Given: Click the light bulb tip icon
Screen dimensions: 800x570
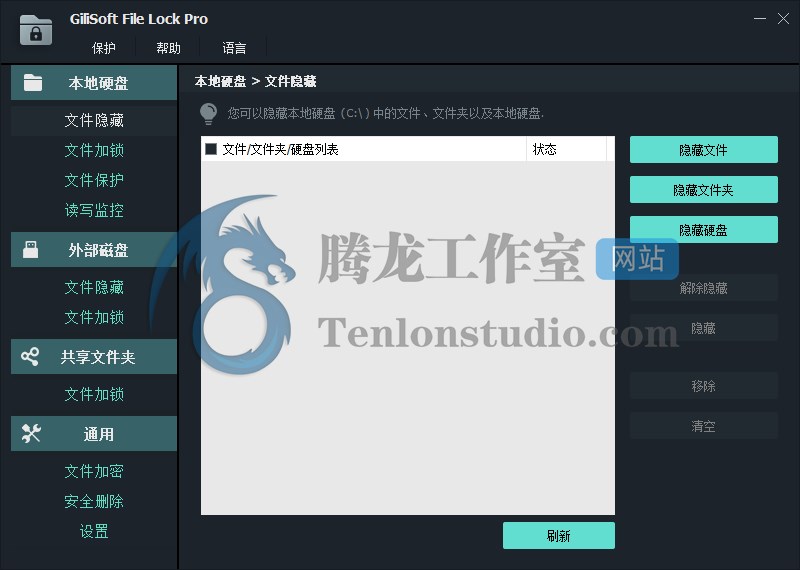Looking at the screenshot, I should [x=208, y=114].
